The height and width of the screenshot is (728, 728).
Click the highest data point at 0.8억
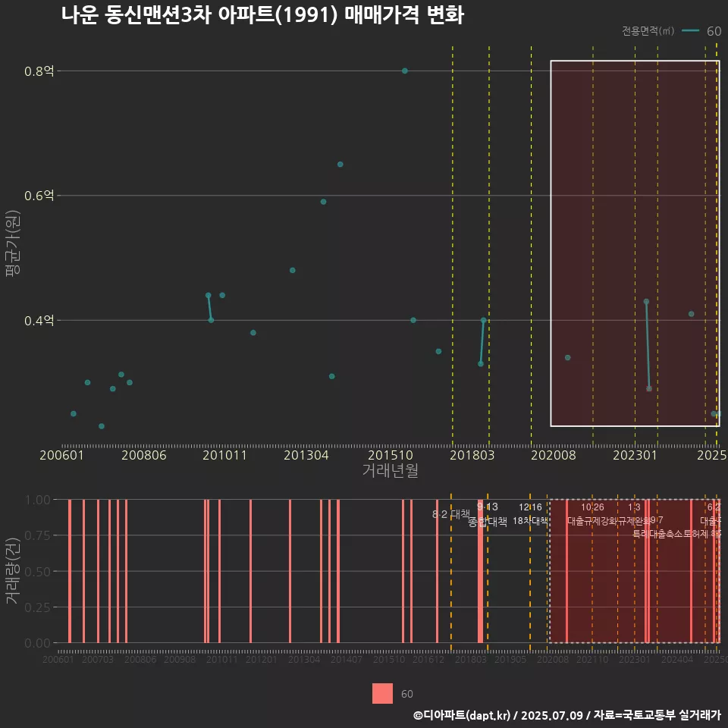(x=405, y=71)
